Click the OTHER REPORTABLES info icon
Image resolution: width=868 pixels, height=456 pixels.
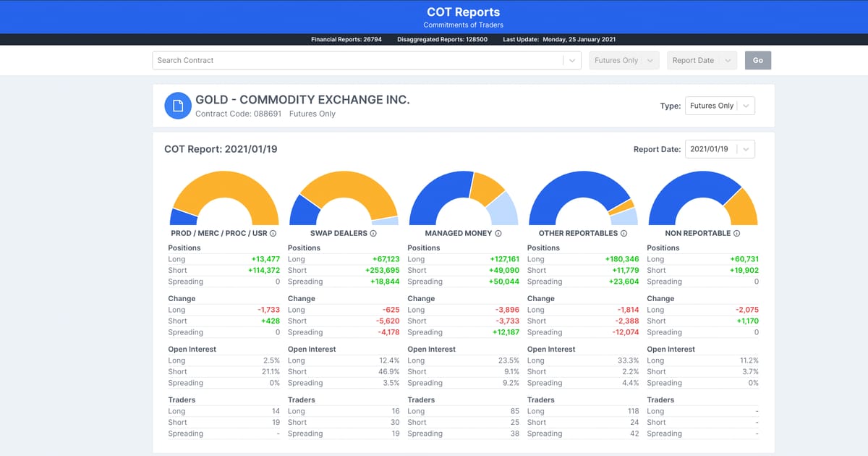click(x=625, y=233)
